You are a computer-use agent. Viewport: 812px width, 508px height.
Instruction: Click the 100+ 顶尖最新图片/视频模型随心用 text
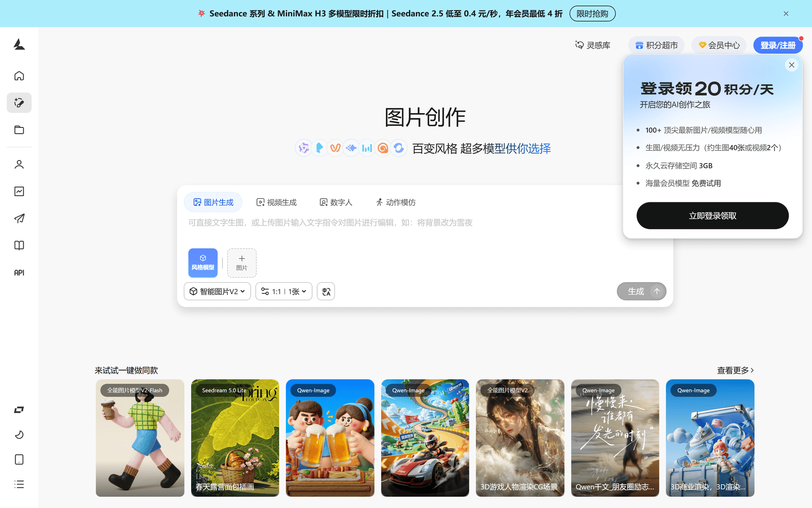click(704, 130)
